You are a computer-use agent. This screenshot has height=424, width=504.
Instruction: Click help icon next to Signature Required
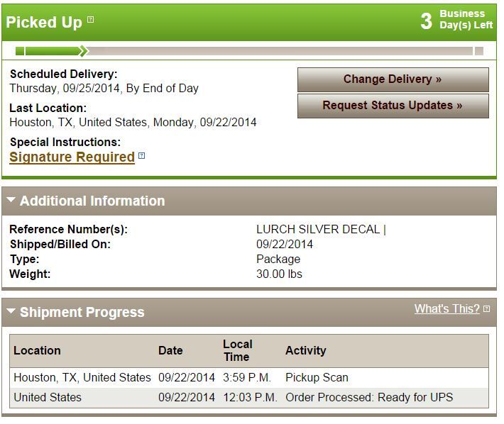(141, 156)
